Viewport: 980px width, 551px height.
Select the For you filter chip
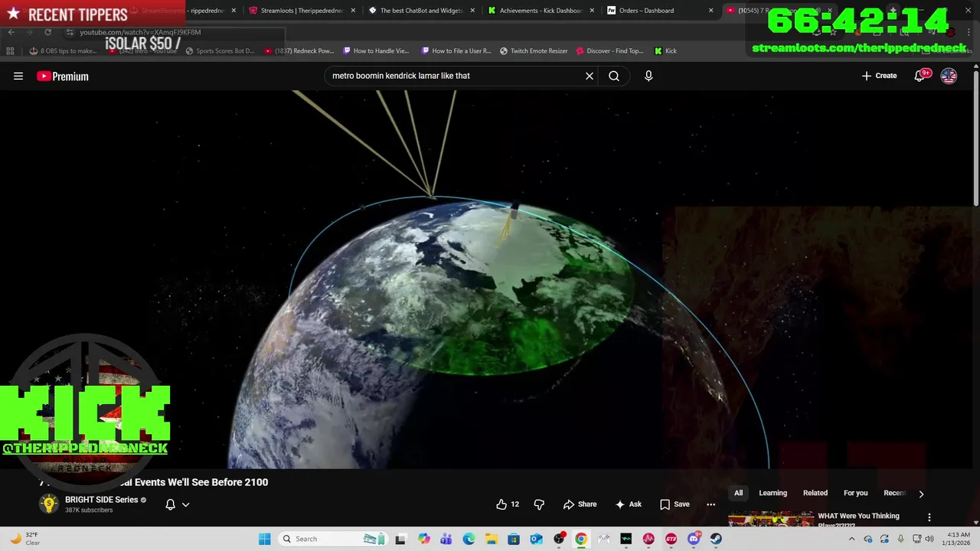coord(855,493)
